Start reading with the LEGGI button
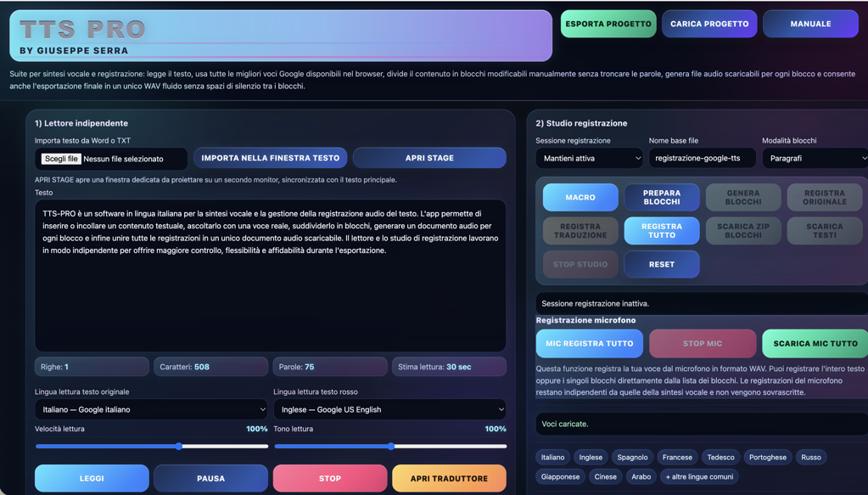The width and height of the screenshot is (868, 495). pyautogui.click(x=92, y=478)
